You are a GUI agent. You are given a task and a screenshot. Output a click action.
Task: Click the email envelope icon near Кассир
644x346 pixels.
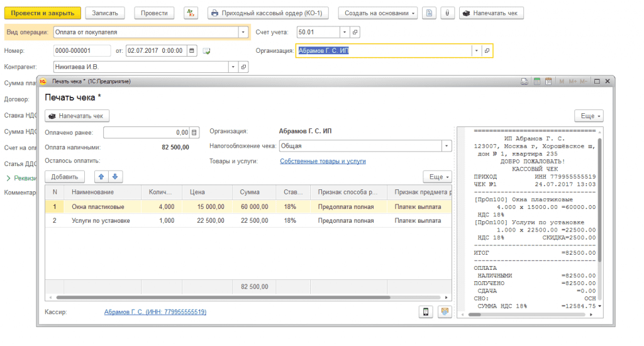445,312
